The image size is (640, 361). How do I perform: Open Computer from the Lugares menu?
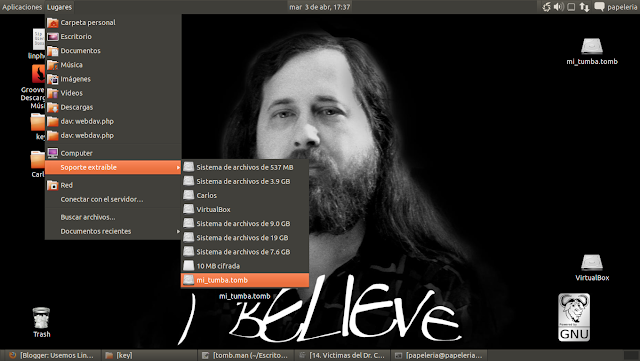coord(113,153)
